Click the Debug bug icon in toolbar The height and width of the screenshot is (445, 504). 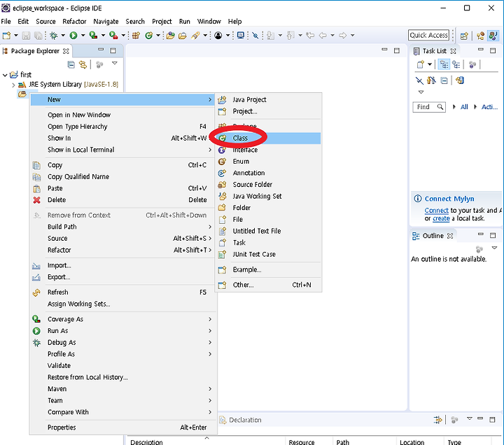(54, 36)
